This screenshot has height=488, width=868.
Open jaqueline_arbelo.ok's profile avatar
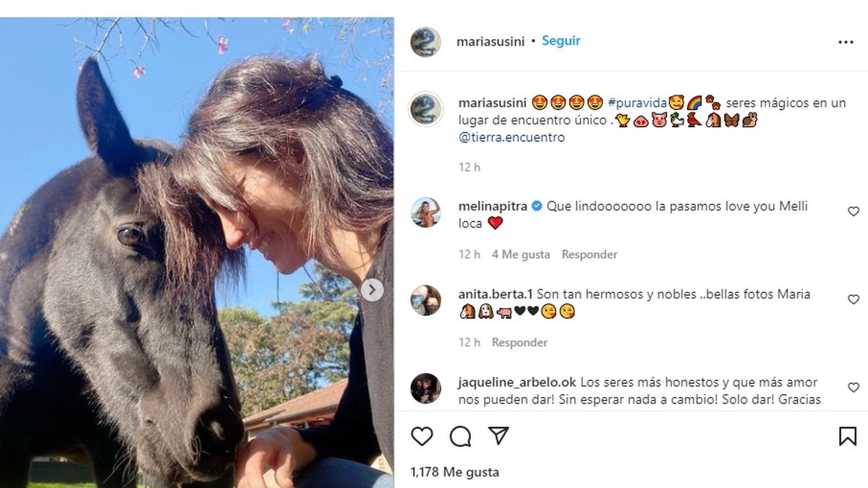[425, 388]
